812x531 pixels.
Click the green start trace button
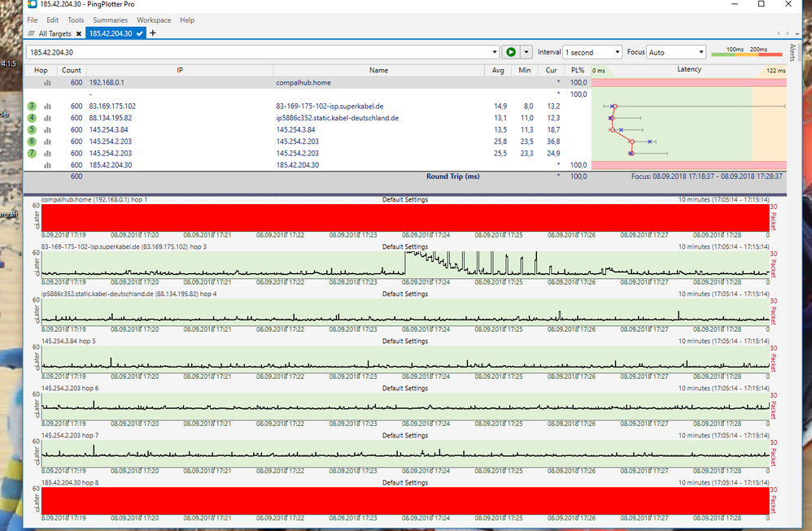[x=510, y=52]
